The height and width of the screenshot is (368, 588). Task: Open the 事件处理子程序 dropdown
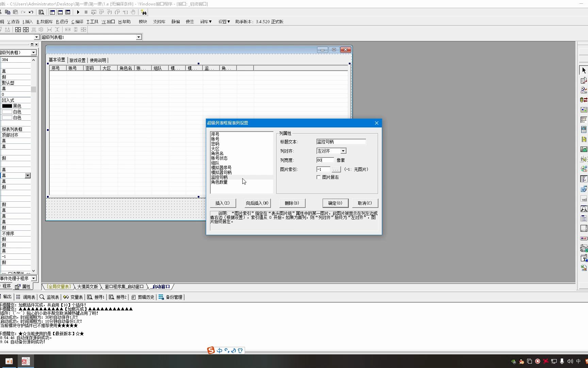(33, 278)
